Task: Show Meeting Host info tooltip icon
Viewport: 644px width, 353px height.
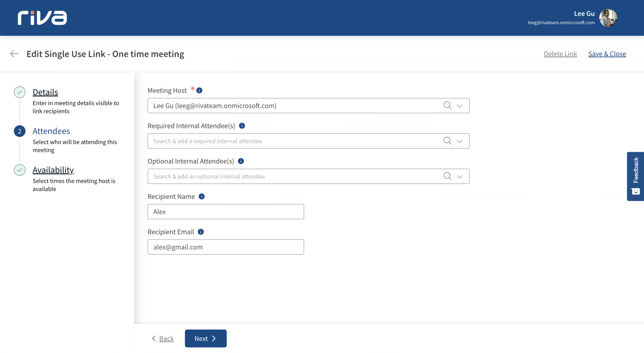Action: coord(199,91)
